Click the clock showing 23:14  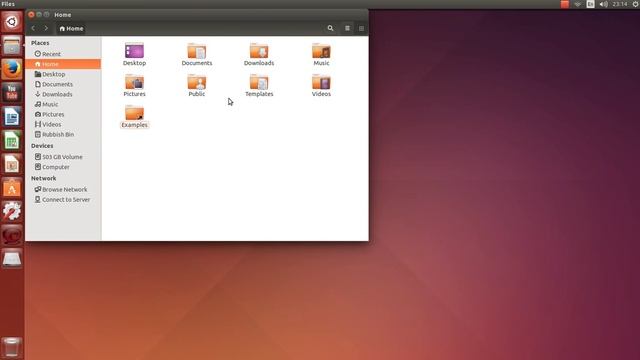[x=620, y=4]
